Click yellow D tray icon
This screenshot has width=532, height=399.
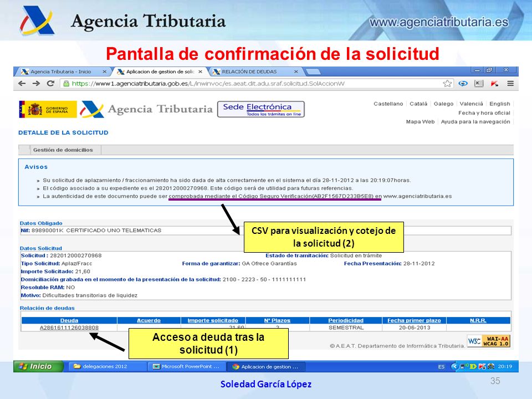point(473,366)
